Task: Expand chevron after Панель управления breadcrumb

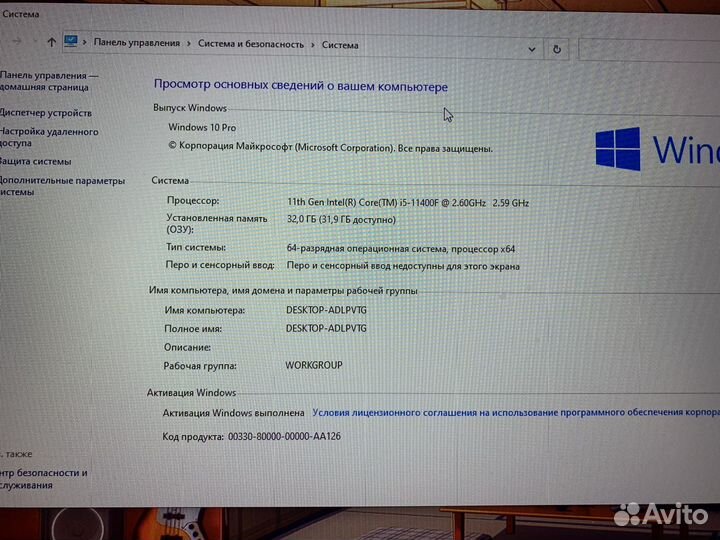Action: tap(189, 44)
